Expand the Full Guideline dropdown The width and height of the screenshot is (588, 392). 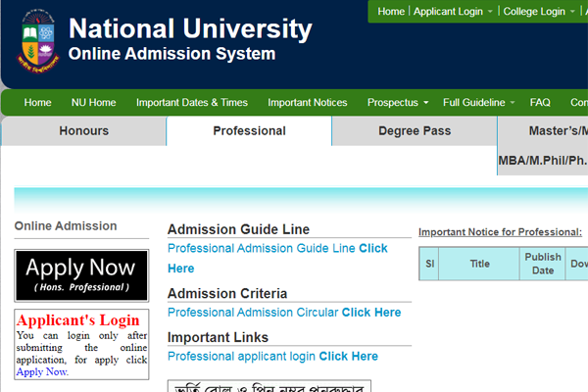(x=479, y=102)
